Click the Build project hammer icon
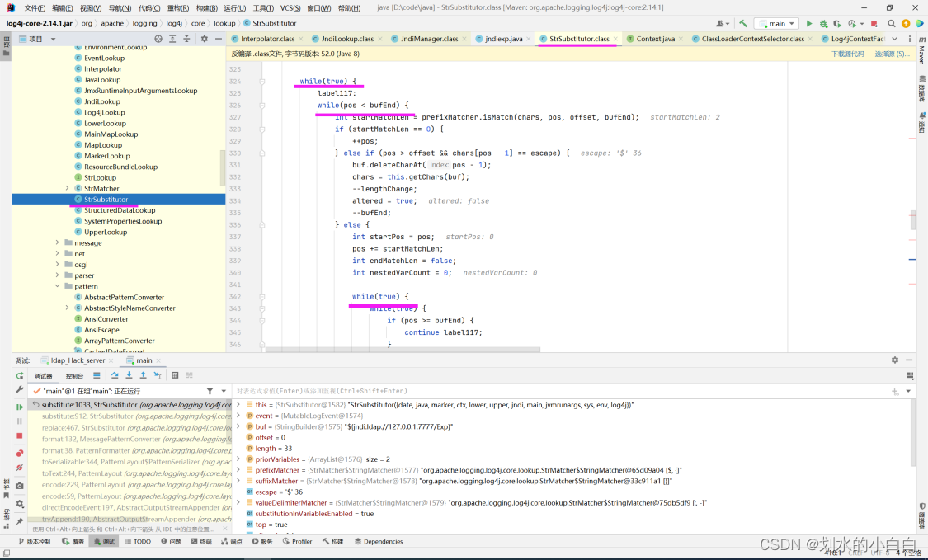The height and width of the screenshot is (560, 928). pos(742,24)
